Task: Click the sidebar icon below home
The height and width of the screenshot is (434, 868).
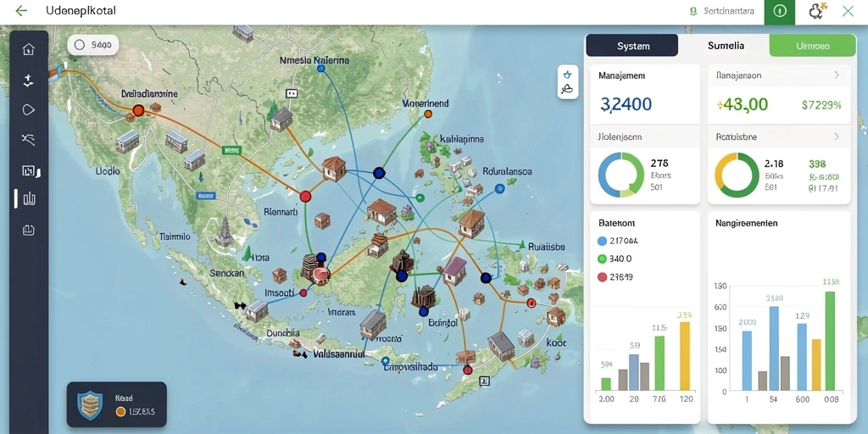Action: [x=28, y=81]
